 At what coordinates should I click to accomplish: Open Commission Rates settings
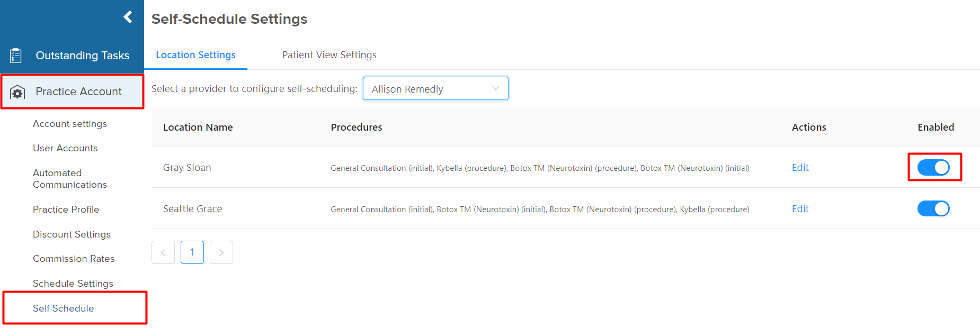click(74, 259)
